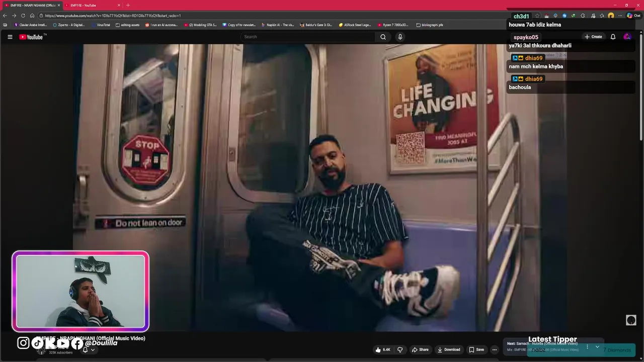
Task: Open the I run an AI automa... bookmark
Action: point(162,25)
